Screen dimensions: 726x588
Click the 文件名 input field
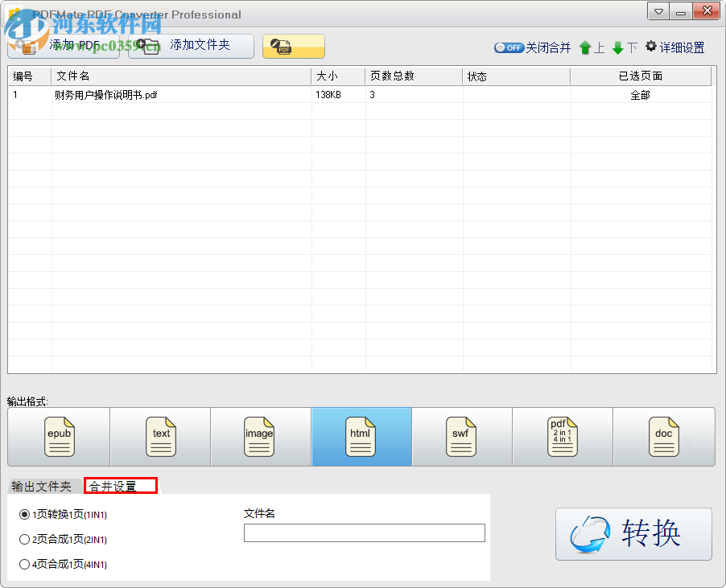click(364, 532)
